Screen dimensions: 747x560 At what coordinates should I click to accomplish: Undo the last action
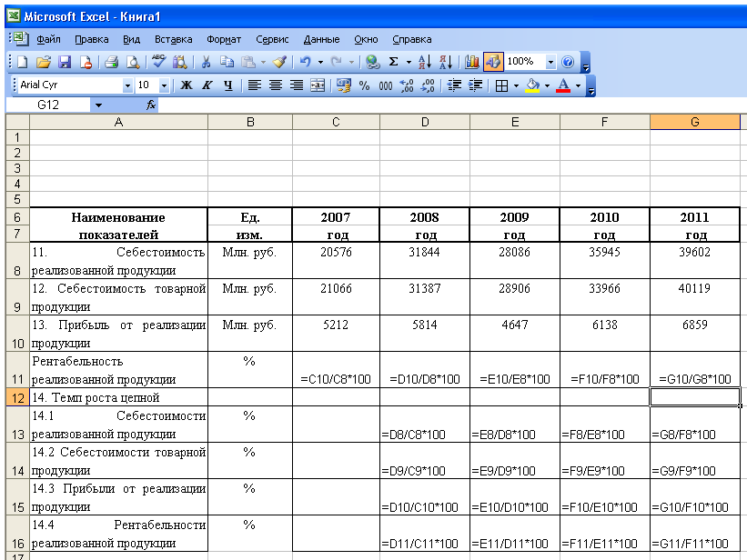(306, 62)
